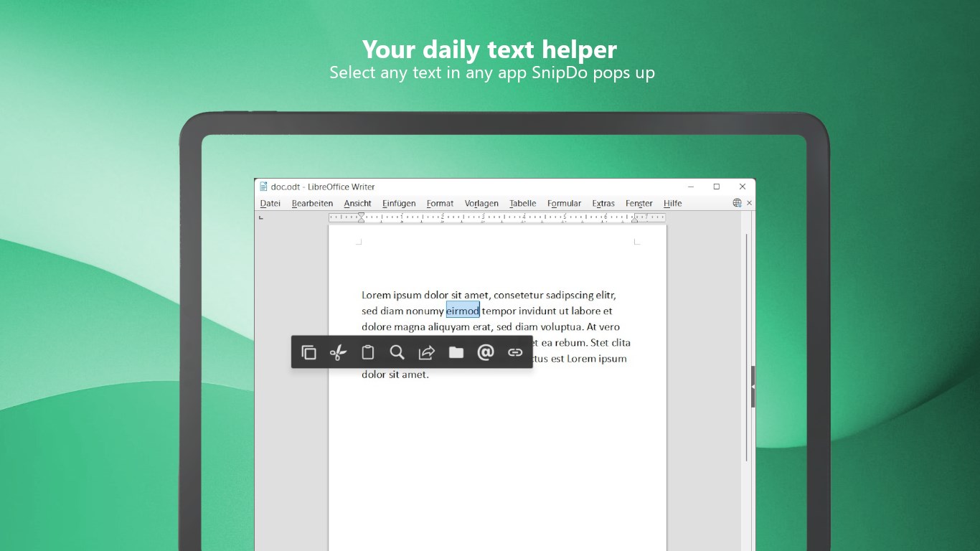This screenshot has height=551, width=980.
Task: Open the Einfügen menu
Action: pyautogui.click(x=398, y=203)
